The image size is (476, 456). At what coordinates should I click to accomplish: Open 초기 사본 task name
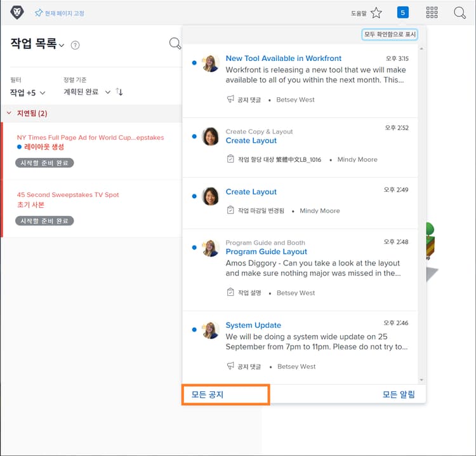30,205
